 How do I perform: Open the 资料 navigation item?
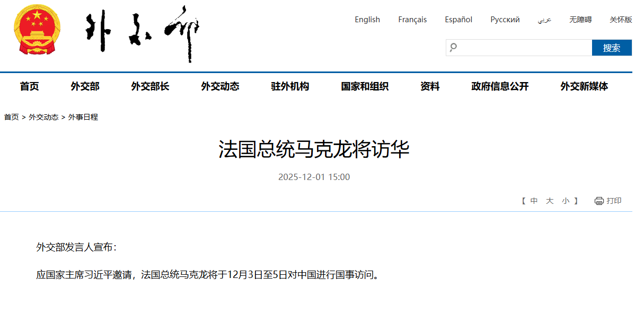click(x=430, y=86)
